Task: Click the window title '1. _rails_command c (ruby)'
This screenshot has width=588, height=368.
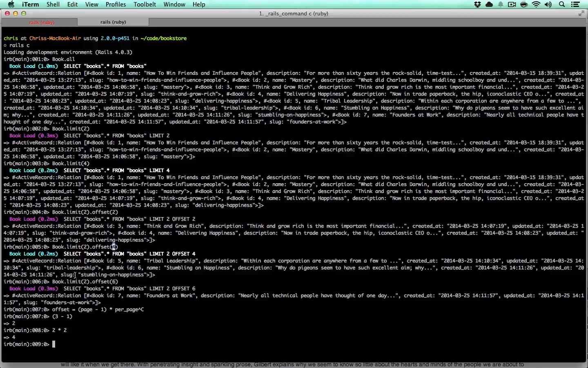Action: (x=294, y=13)
